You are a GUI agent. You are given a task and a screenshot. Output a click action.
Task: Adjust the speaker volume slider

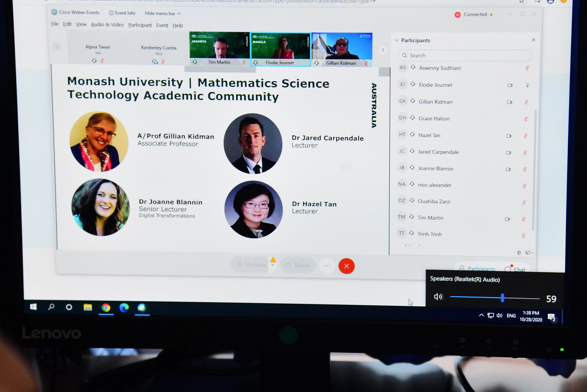495,298
